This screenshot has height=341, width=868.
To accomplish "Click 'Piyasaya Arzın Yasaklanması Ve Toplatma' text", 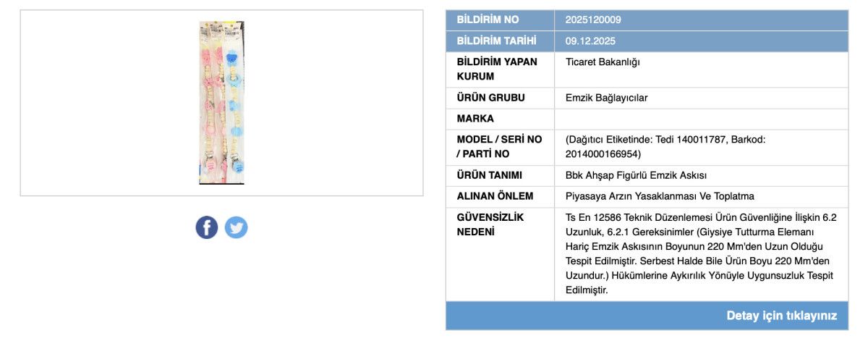I will (x=660, y=196).
